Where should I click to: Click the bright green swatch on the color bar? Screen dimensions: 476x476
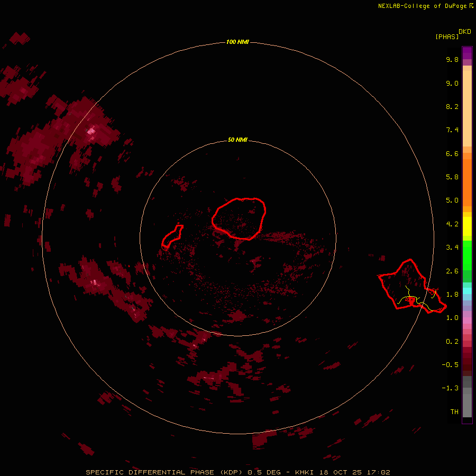click(x=467, y=255)
